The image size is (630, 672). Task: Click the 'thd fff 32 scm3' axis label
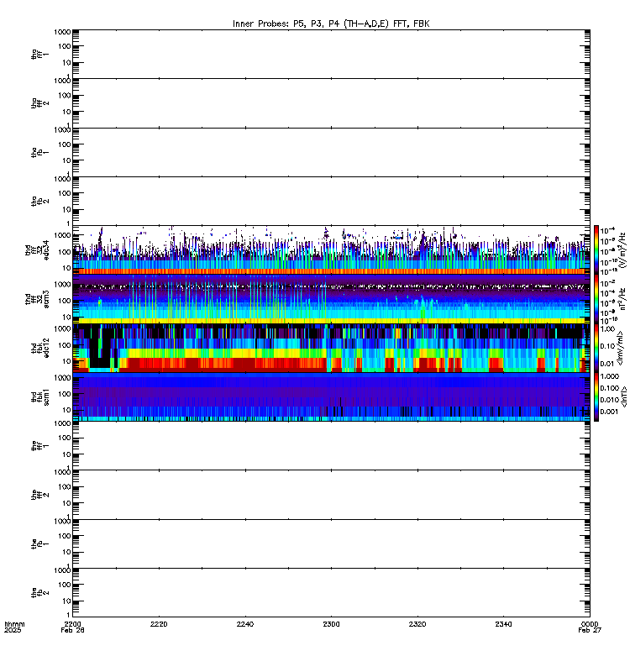pos(37,299)
